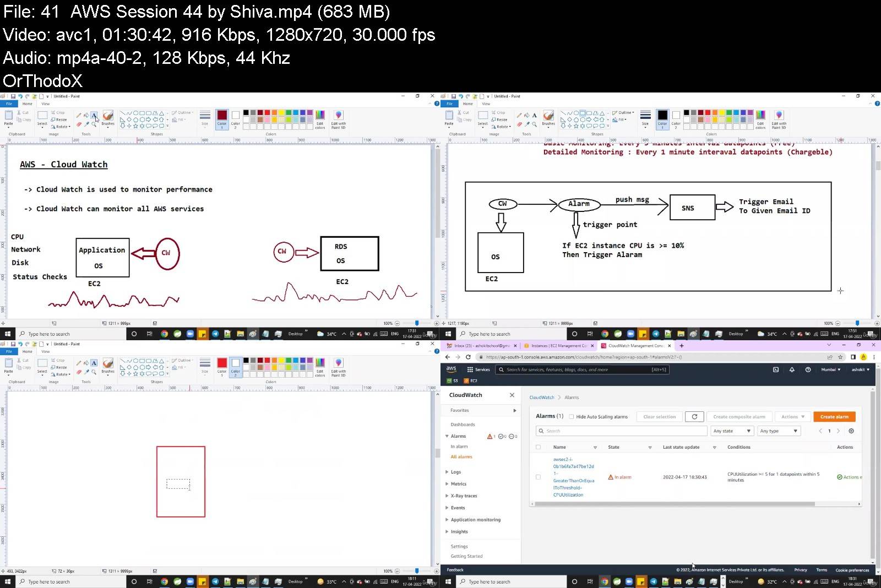Click Chrome icon in taskbar showing 32°C
The height and width of the screenshot is (588, 881).
(x=605, y=581)
